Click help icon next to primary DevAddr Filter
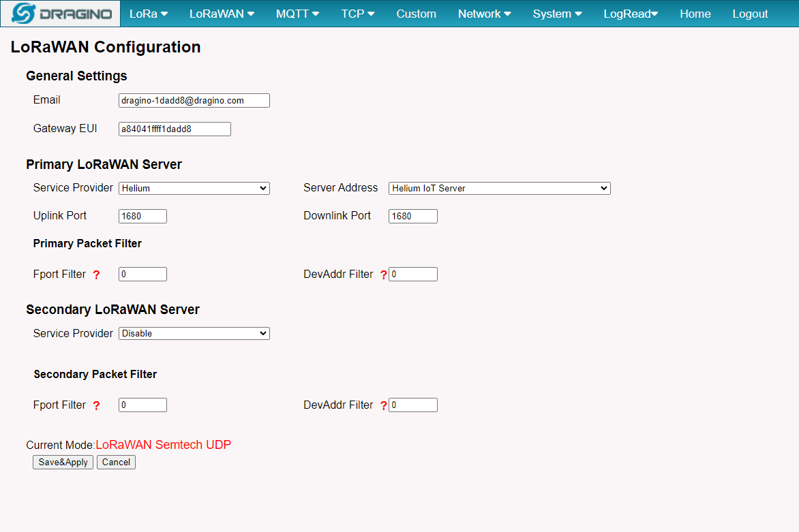This screenshot has height=532, width=799. coord(384,275)
